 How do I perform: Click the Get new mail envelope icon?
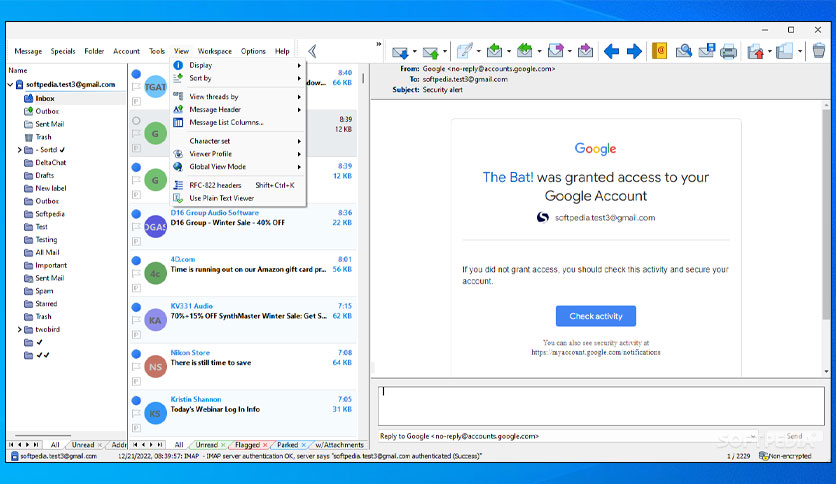(x=400, y=52)
